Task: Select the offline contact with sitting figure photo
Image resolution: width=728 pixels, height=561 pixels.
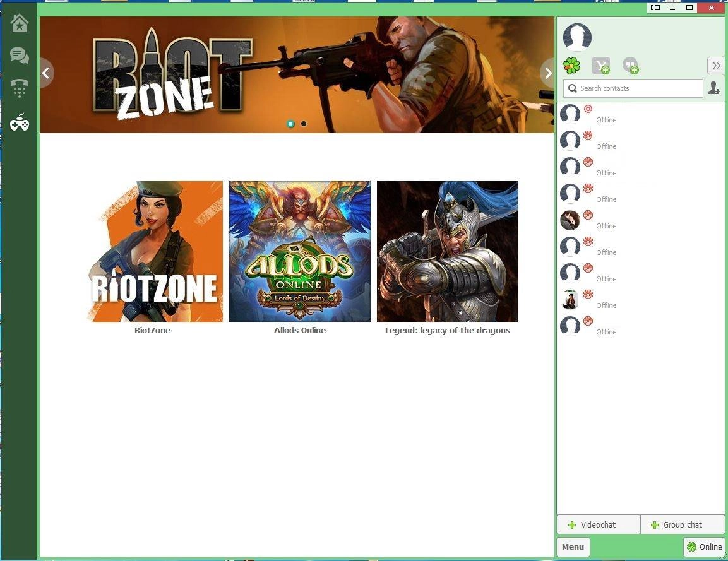Action: pyautogui.click(x=641, y=300)
